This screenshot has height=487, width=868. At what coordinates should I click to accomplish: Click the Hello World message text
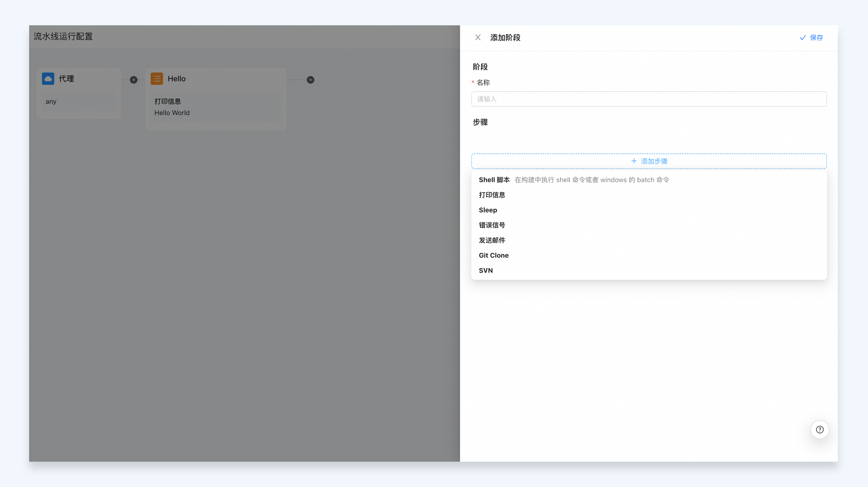pyautogui.click(x=172, y=113)
